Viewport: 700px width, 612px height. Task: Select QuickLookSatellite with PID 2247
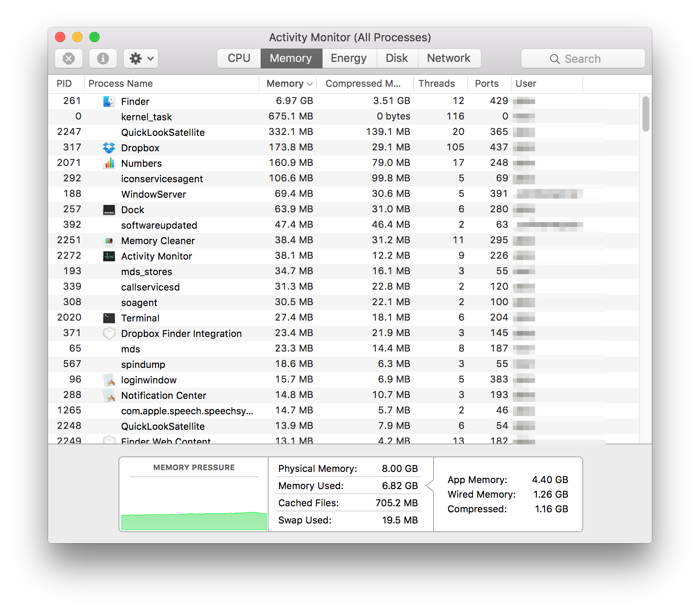344,132
